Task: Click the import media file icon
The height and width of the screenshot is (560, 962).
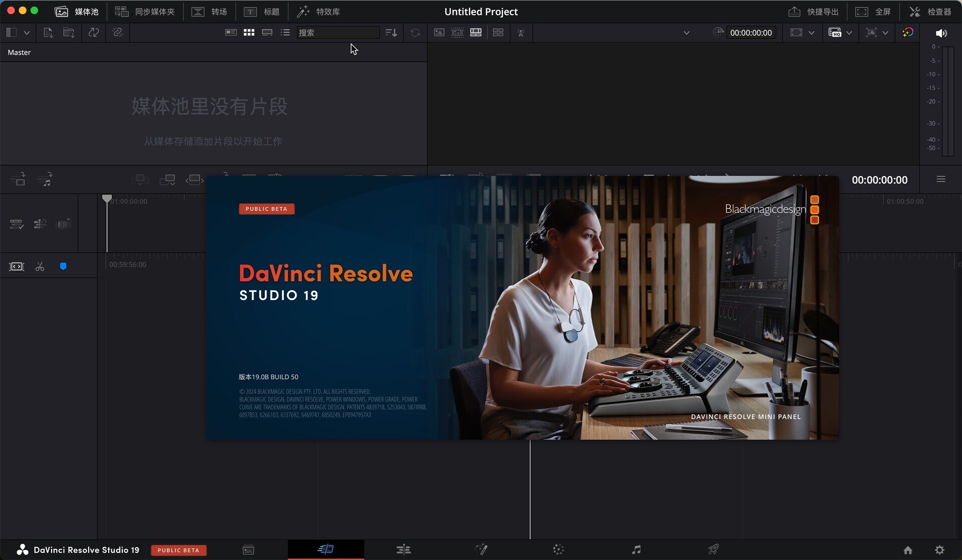Action: (x=48, y=33)
